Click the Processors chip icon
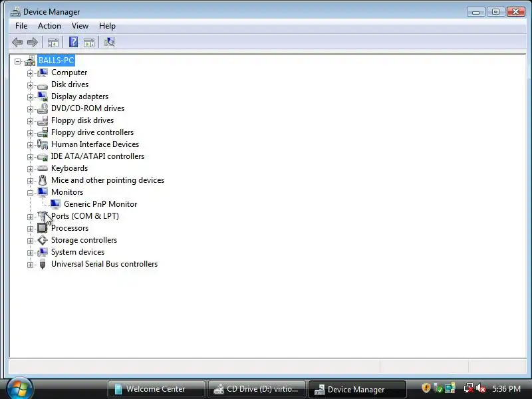 (x=43, y=228)
